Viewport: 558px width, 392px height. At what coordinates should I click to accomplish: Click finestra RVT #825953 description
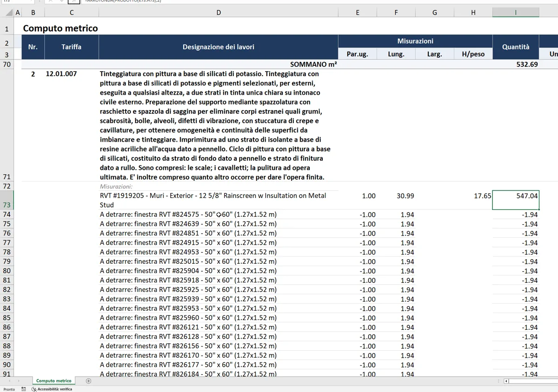pyautogui.click(x=188, y=308)
